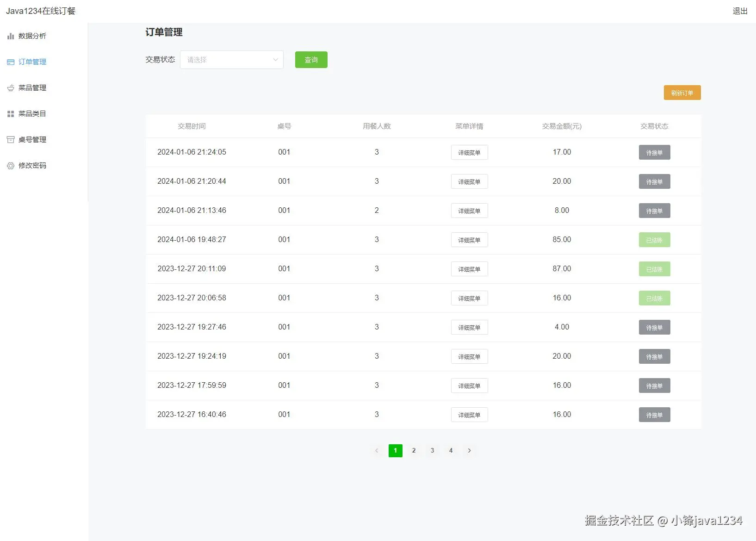Click the 桌号 column header
Viewport: 756px width, 541px height.
point(284,126)
